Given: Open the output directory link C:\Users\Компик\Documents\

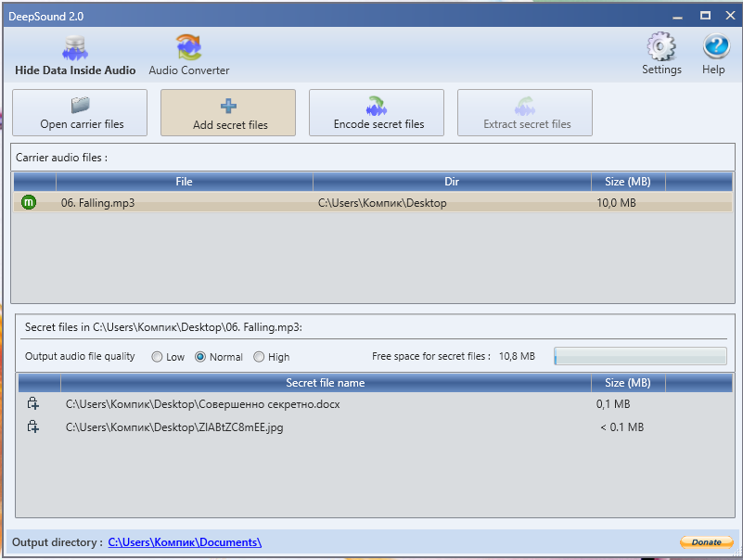Looking at the screenshot, I should [x=185, y=542].
